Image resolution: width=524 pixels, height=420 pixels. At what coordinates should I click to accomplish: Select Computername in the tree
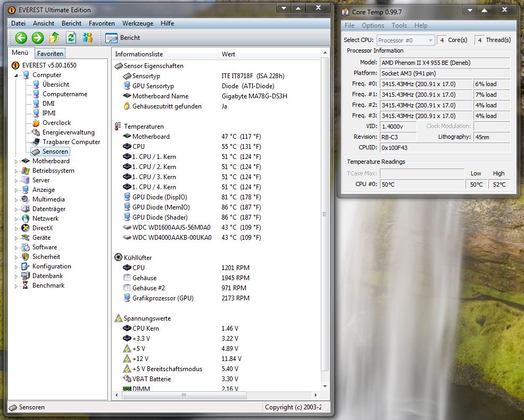[65, 94]
